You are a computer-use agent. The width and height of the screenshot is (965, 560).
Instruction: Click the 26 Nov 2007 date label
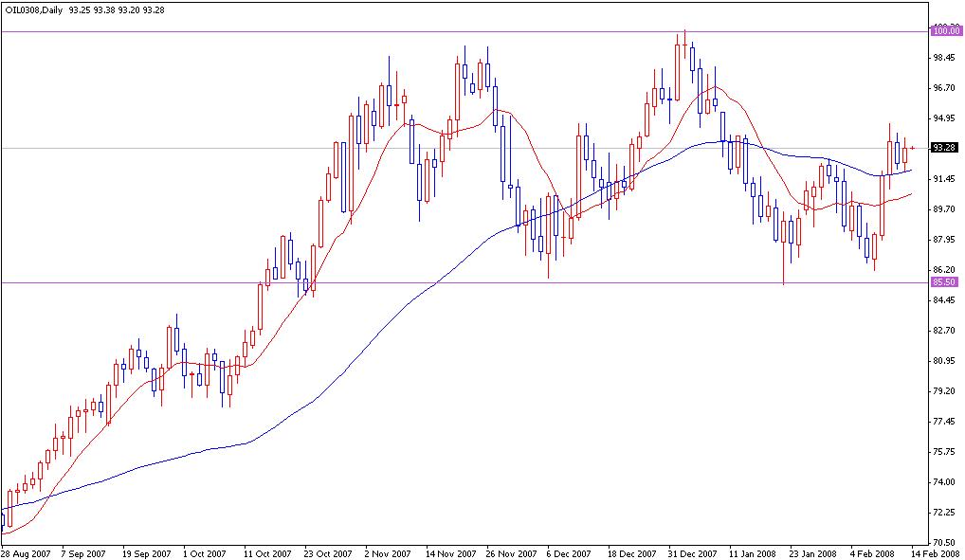(511, 553)
